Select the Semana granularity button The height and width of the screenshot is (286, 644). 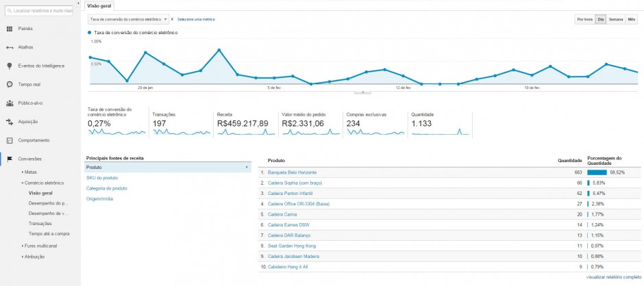(x=616, y=20)
